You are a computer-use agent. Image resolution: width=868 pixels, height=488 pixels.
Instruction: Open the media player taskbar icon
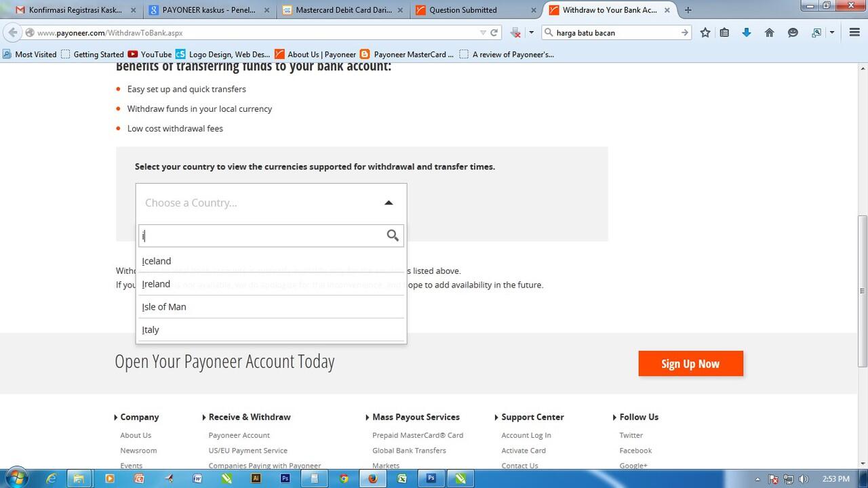(x=109, y=478)
